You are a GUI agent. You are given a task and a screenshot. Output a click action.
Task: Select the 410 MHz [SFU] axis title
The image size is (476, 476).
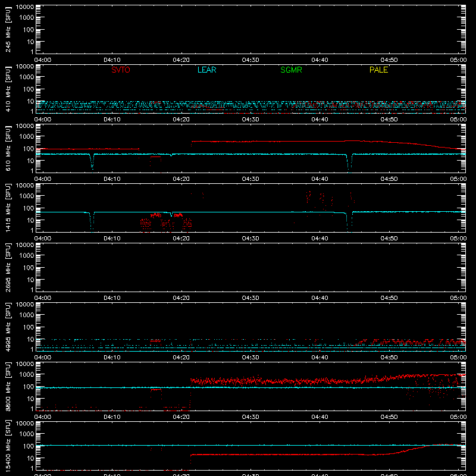(x=8, y=89)
